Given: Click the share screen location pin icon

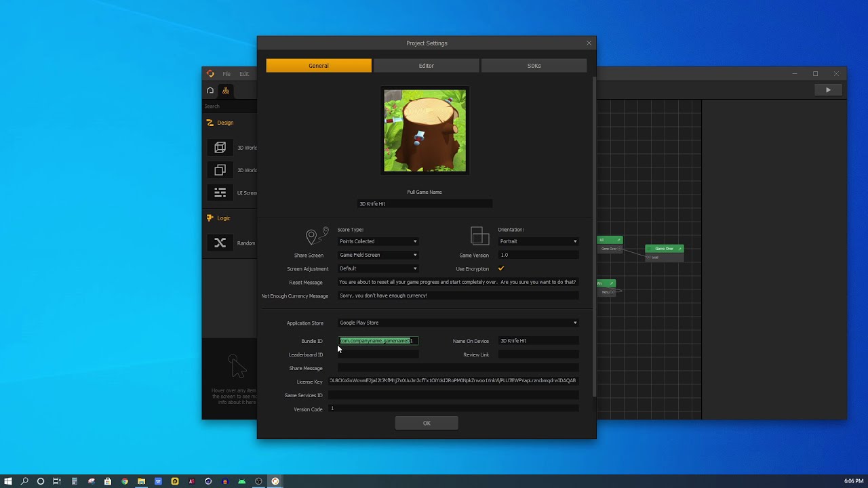Looking at the screenshot, I should 317,235.
